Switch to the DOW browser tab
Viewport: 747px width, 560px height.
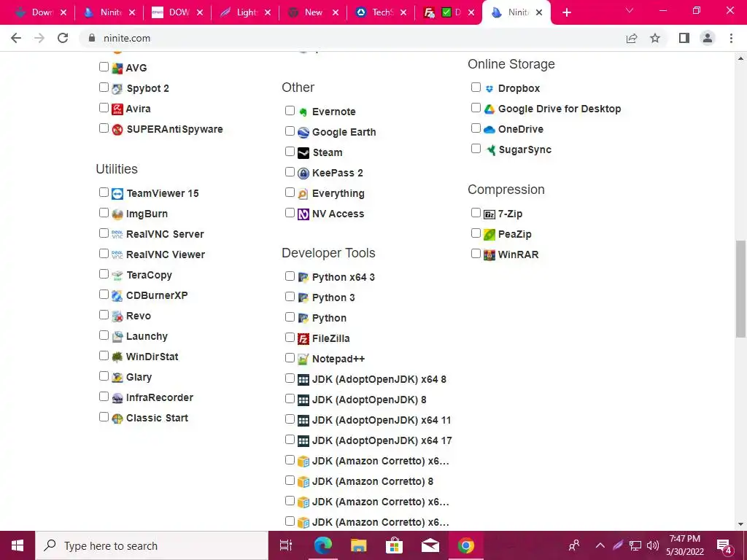click(177, 12)
